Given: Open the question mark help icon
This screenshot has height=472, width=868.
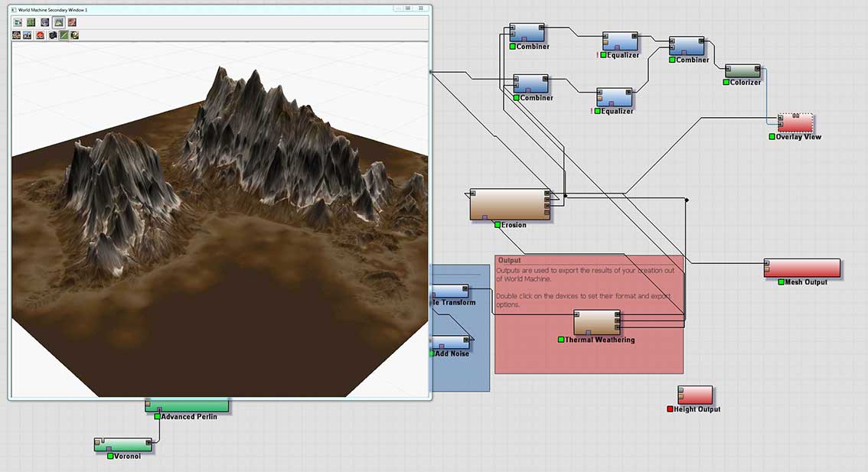Looking at the screenshot, I should (x=75, y=35).
